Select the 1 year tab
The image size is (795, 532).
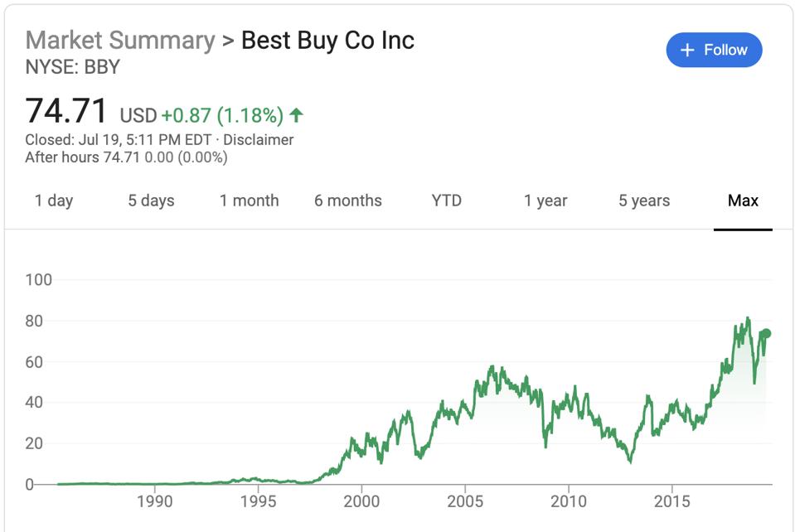coord(545,201)
